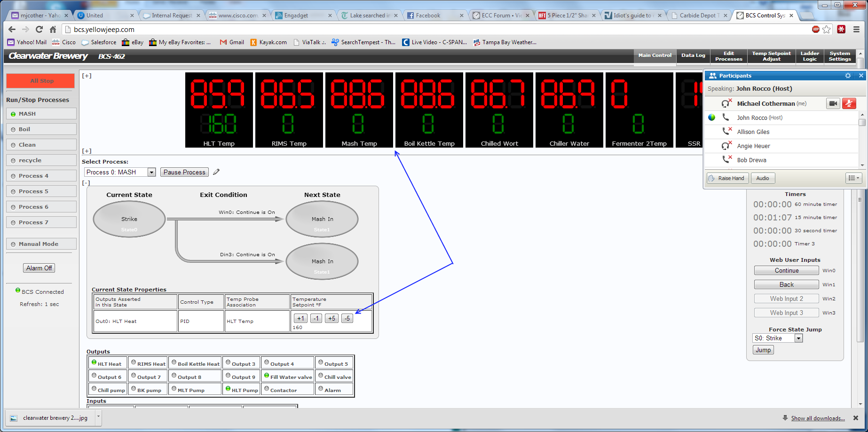The image size is (868, 432).
Task: Click the Raise Hand button
Action: (727, 178)
